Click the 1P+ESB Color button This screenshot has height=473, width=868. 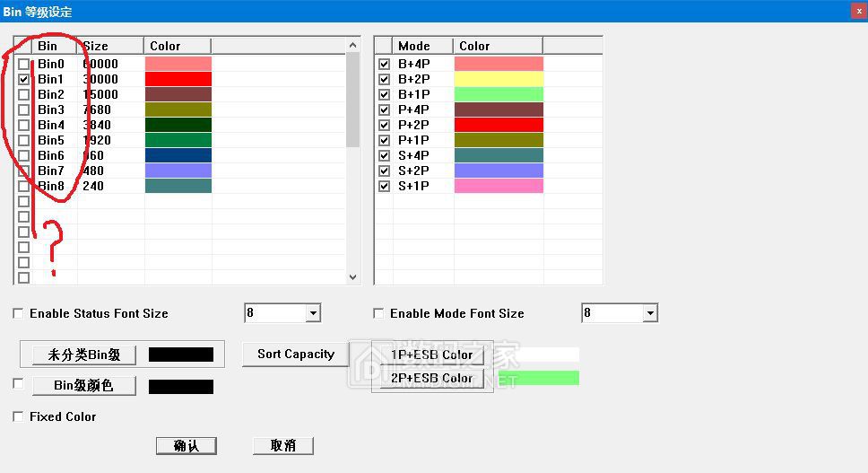click(431, 355)
